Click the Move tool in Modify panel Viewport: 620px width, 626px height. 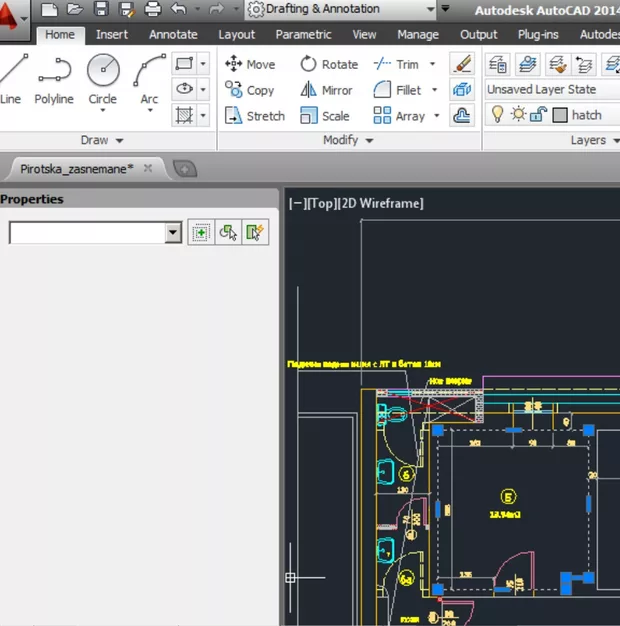coord(249,64)
